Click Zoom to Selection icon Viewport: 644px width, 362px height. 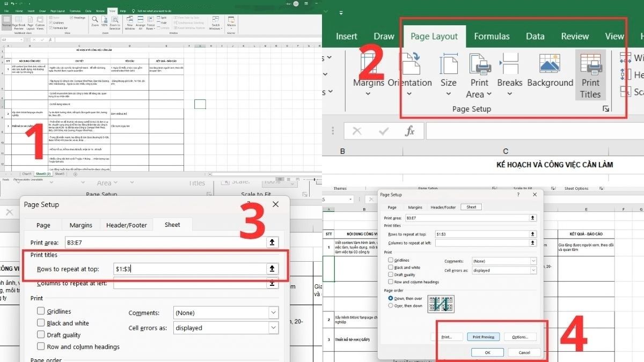[115, 21]
